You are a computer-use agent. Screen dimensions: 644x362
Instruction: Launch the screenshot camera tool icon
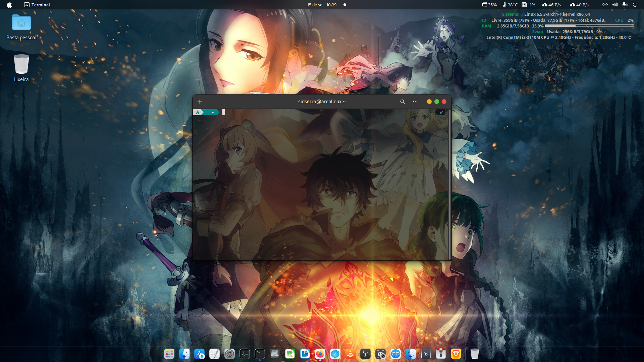[x=380, y=354]
